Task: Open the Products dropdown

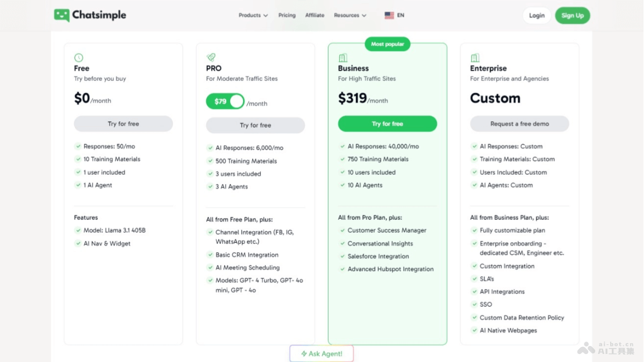Action: pyautogui.click(x=253, y=15)
